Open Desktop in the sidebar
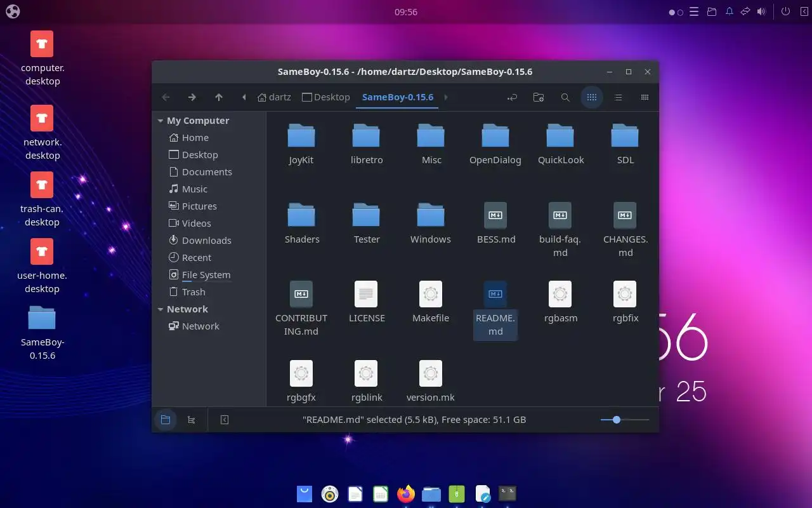The width and height of the screenshot is (812, 508). (x=193, y=155)
